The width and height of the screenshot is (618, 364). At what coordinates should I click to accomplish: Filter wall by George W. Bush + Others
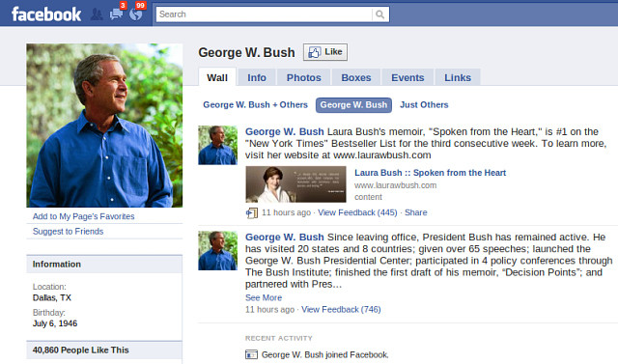click(x=255, y=105)
